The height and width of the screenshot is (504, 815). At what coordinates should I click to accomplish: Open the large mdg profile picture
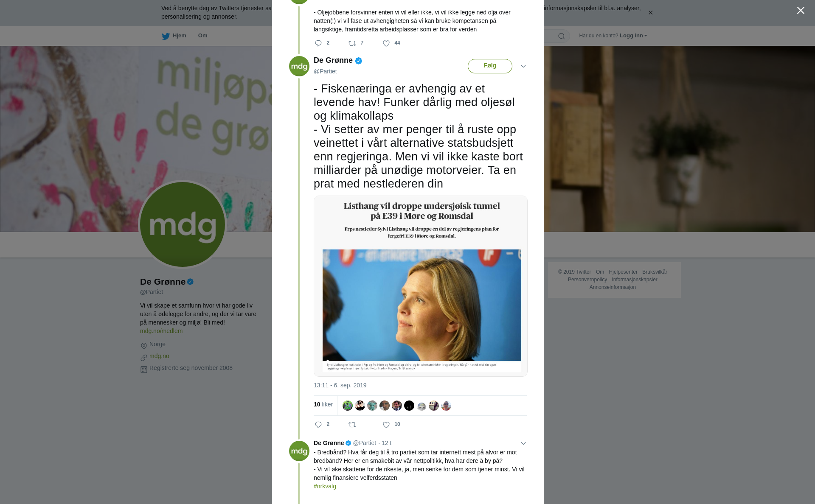(183, 224)
